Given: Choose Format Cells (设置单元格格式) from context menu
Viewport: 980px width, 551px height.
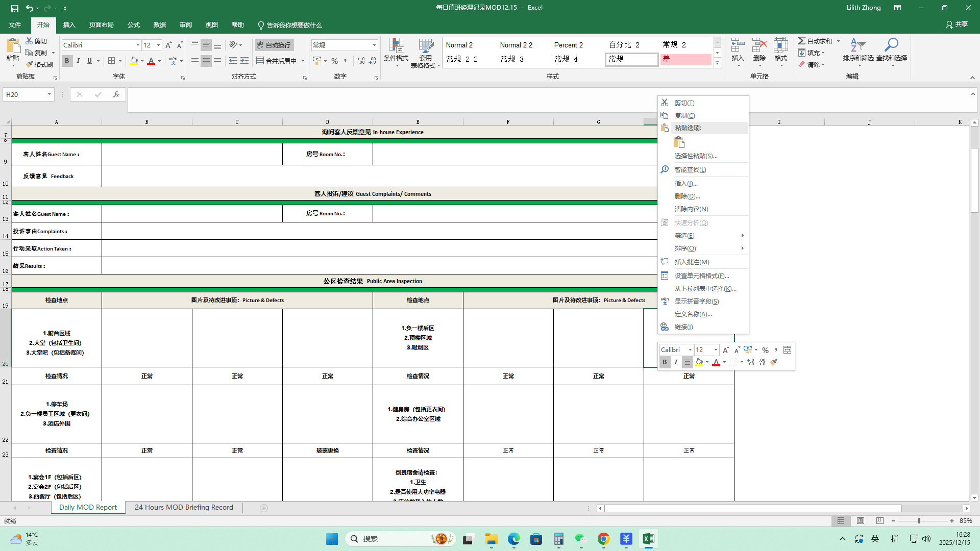Looking at the screenshot, I should (701, 276).
